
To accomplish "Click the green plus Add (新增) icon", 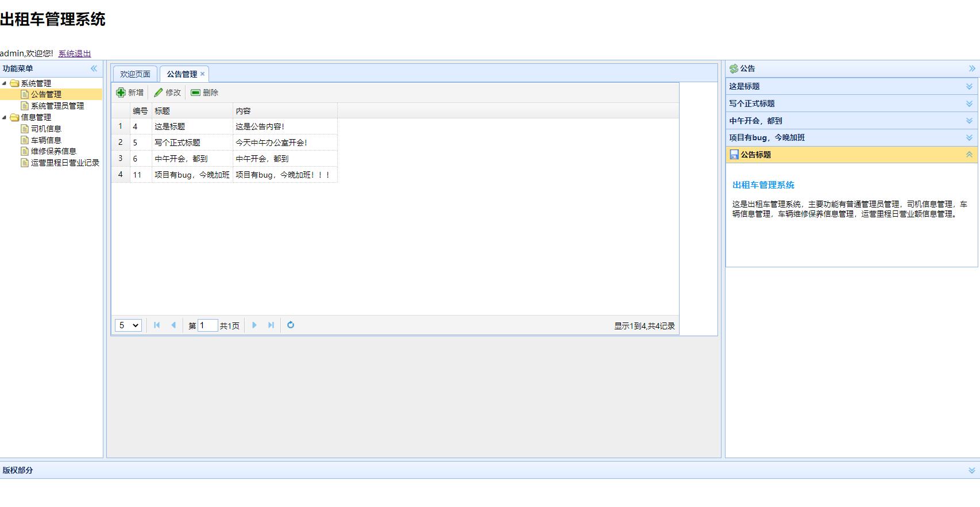I will pyautogui.click(x=121, y=93).
